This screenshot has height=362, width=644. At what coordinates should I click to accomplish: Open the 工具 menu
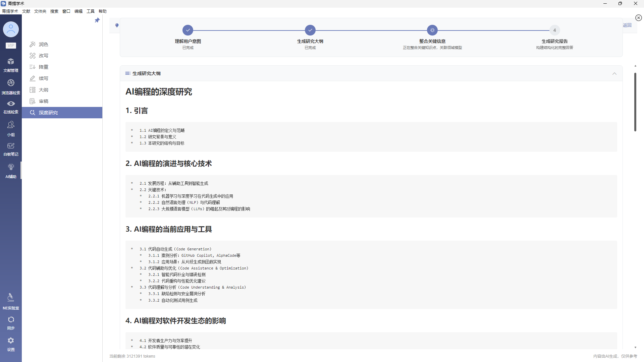[x=91, y=11]
